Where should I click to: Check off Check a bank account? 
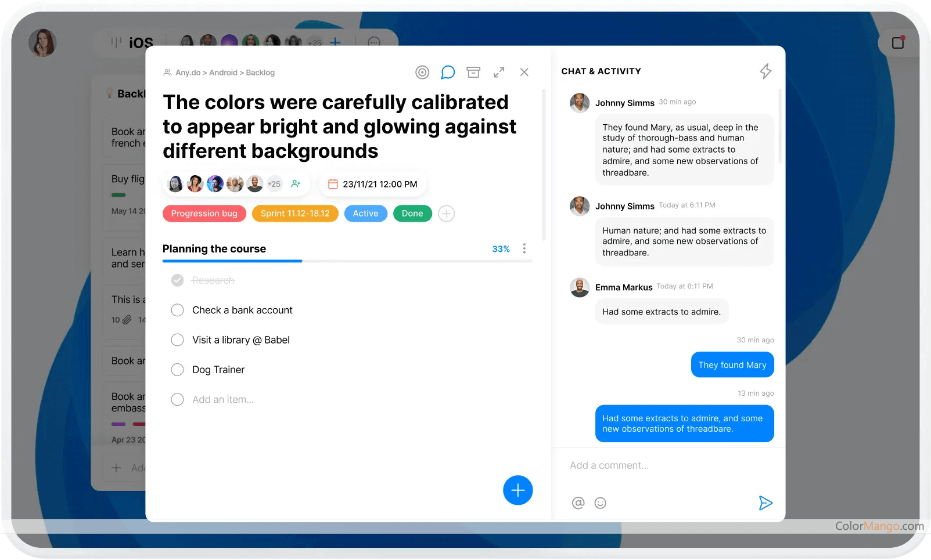(177, 310)
